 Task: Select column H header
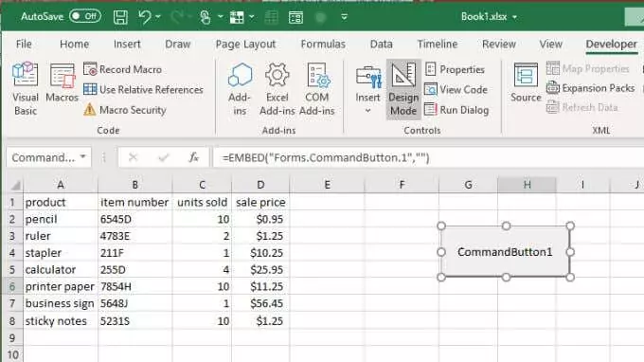point(527,185)
